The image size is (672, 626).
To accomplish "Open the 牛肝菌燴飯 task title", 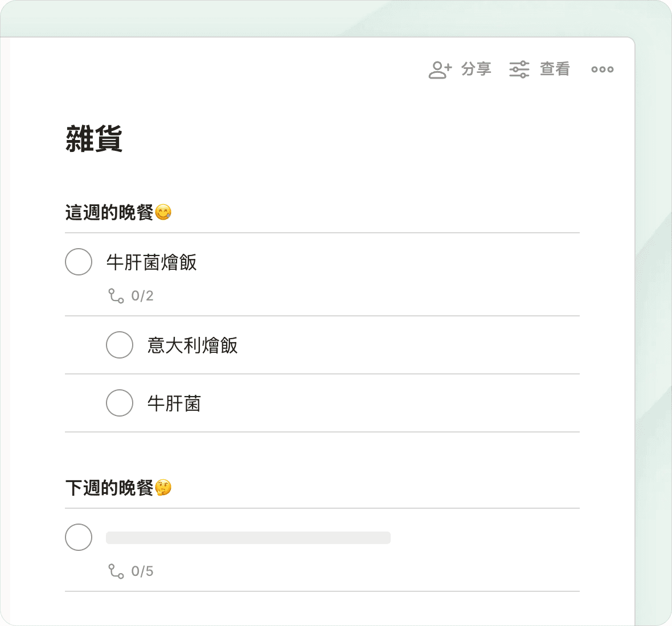I will (x=151, y=262).
